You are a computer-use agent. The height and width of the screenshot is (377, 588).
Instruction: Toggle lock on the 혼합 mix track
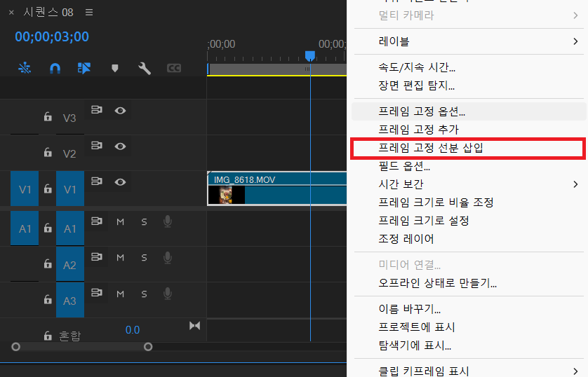coord(48,336)
